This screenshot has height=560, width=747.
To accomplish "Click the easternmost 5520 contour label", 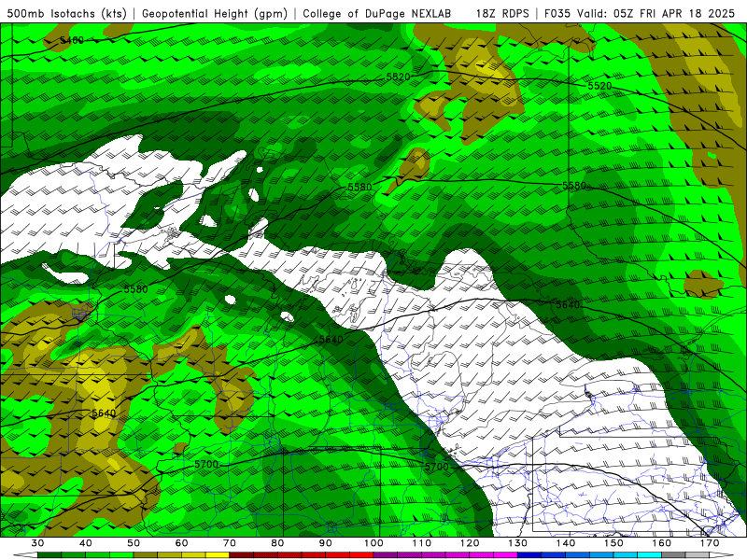I will [x=599, y=86].
